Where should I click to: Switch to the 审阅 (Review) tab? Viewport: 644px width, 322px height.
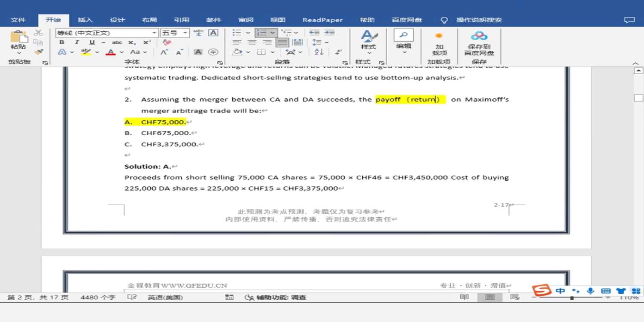click(246, 20)
